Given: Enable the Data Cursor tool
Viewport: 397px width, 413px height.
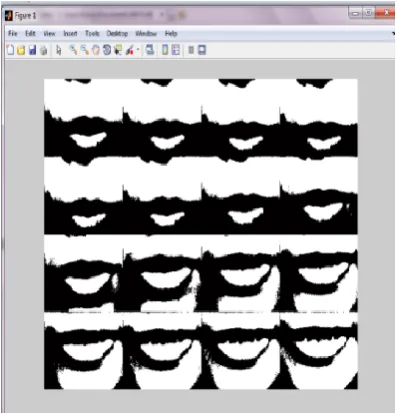Looking at the screenshot, I should [x=118, y=50].
